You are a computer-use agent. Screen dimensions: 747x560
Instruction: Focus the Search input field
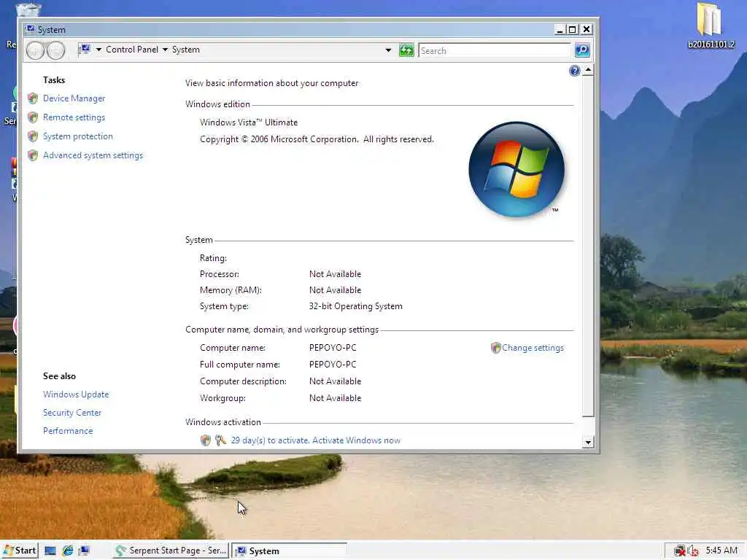[495, 50]
